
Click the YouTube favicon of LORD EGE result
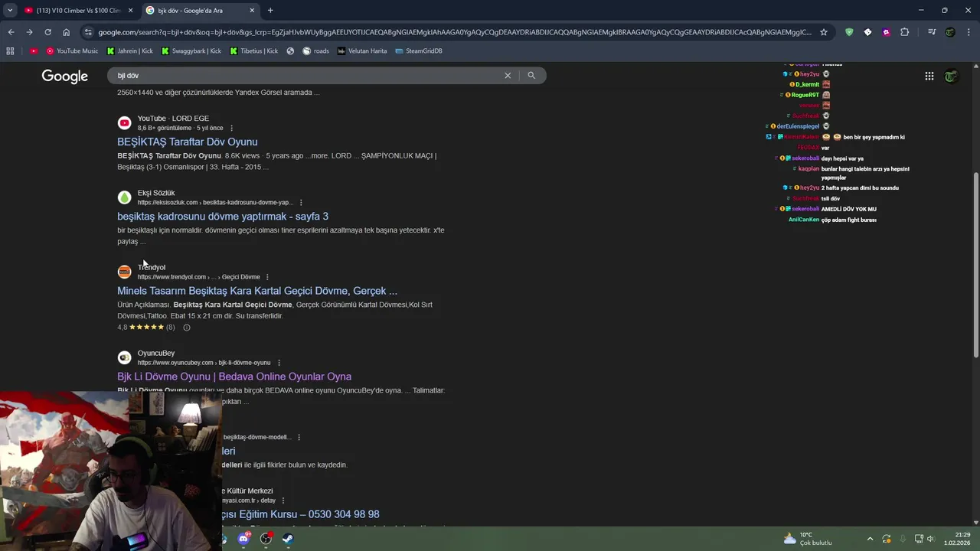point(124,123)
